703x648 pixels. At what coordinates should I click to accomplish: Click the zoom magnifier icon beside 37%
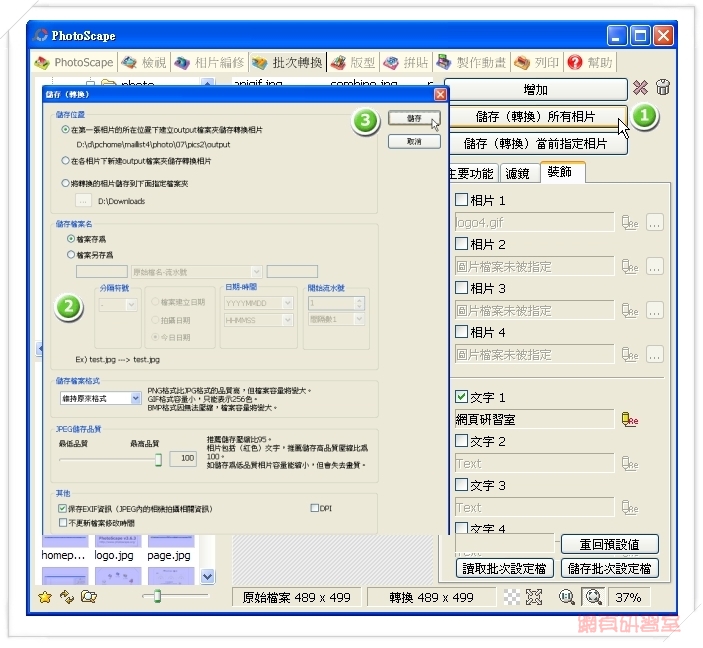(594, 597)
